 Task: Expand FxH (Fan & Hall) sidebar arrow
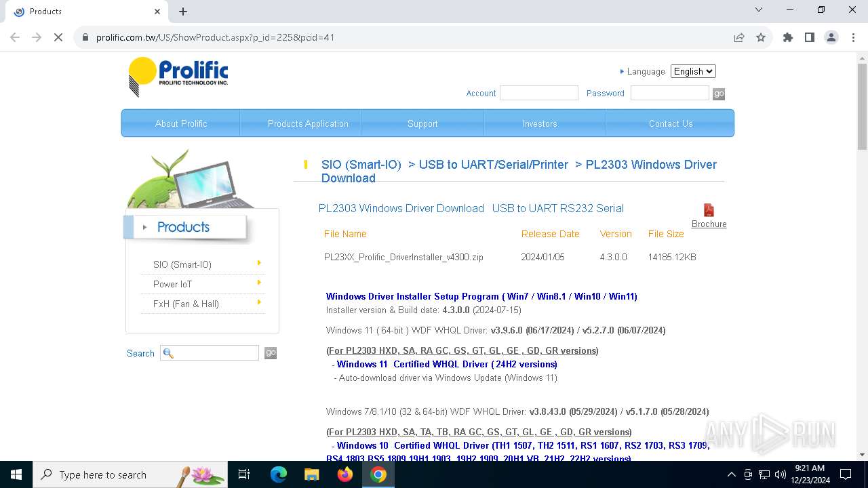tap(259, 302)
